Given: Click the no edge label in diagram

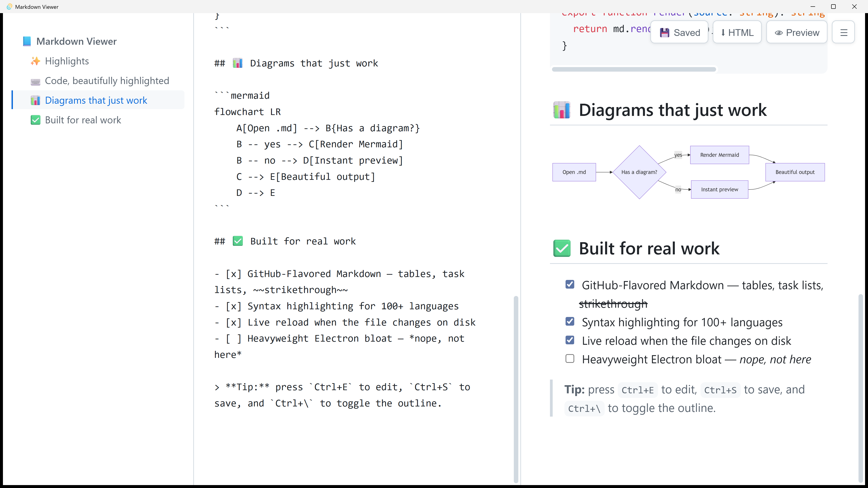Looking at the screenshot, I should click(678, 190).
